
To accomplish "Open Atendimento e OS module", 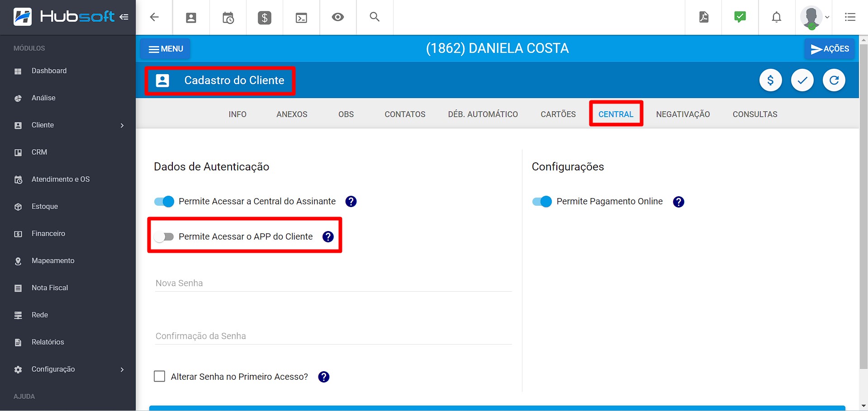I will point(68,180).
